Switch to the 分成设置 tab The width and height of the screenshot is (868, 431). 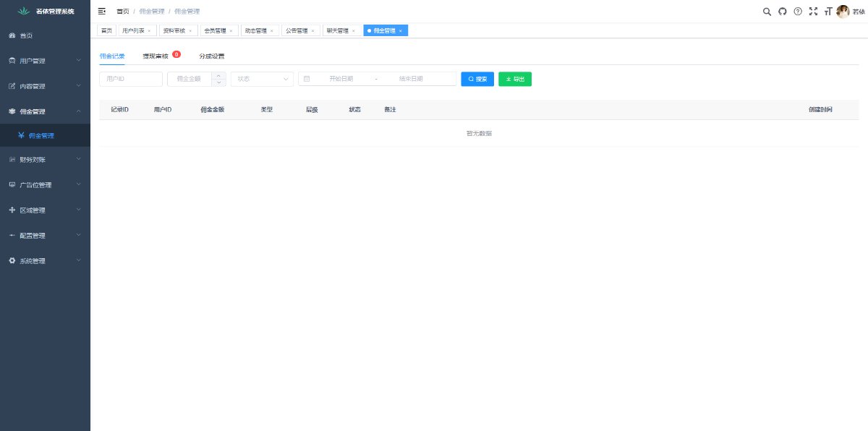click(212, 56)
